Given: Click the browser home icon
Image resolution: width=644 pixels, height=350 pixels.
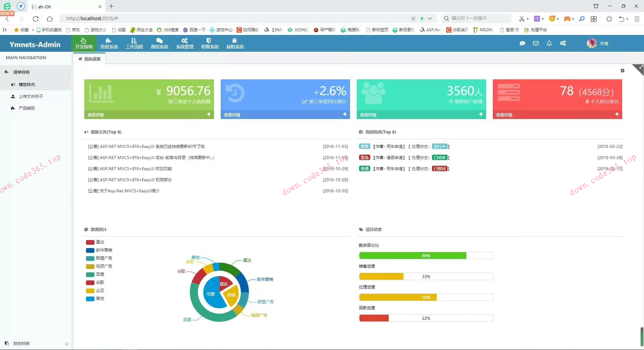Looking at the screenshot, I should (x=50, y=18).
